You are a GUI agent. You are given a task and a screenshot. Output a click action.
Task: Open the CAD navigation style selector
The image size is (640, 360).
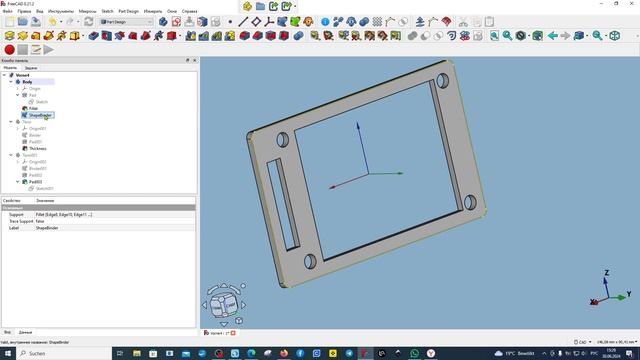tap(582, 342)
